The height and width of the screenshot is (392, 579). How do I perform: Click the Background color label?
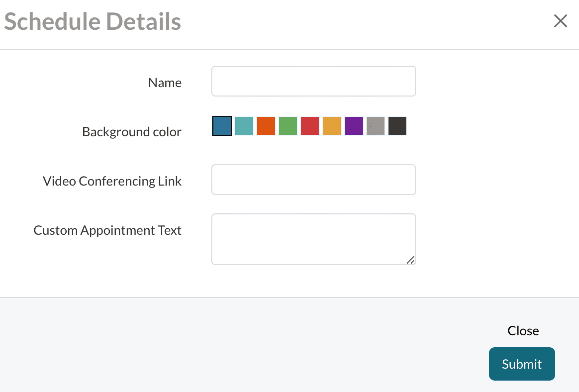pyautogui.click(x=132, y=132)
